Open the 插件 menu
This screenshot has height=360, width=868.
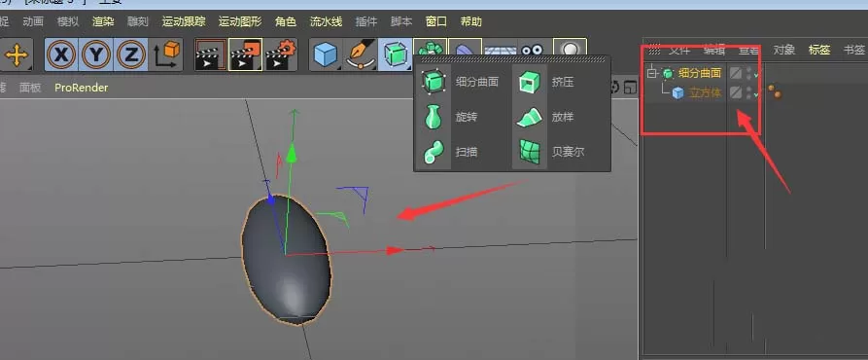(366, 21)
